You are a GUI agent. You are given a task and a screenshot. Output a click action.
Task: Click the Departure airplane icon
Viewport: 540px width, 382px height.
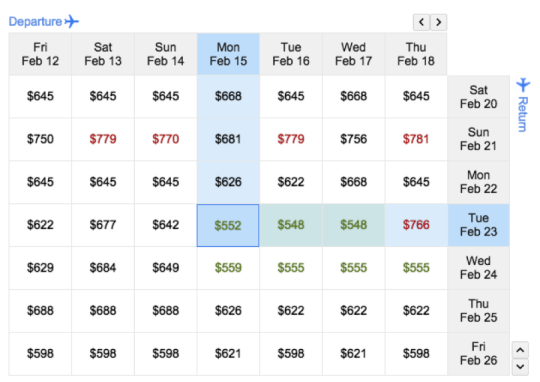click(72, 21)
